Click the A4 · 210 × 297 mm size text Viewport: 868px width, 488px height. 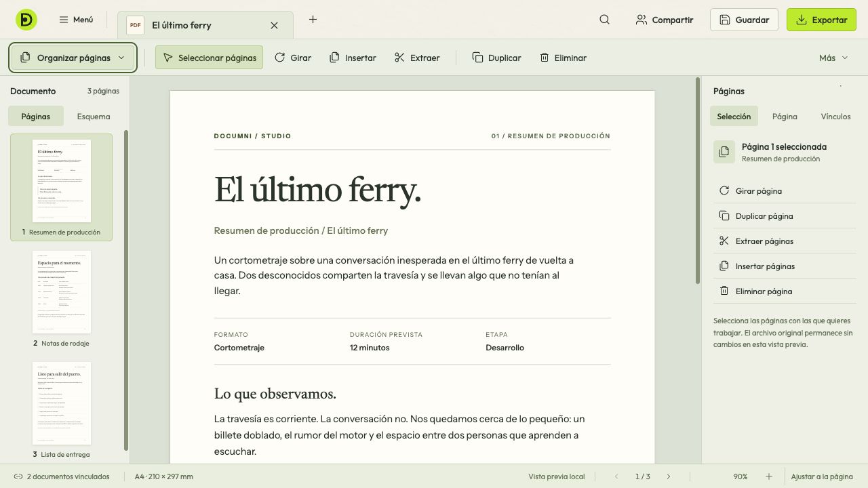tap(163, 476)
